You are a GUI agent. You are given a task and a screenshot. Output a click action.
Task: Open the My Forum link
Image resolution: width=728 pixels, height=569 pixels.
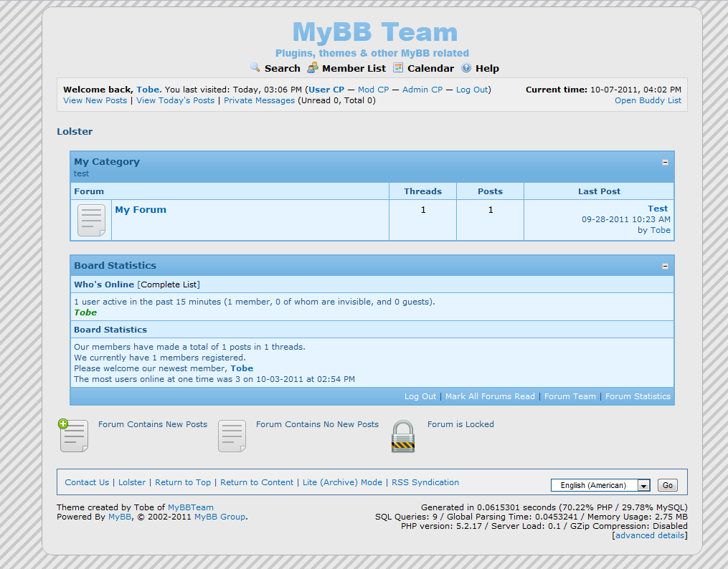pos(141,210)
